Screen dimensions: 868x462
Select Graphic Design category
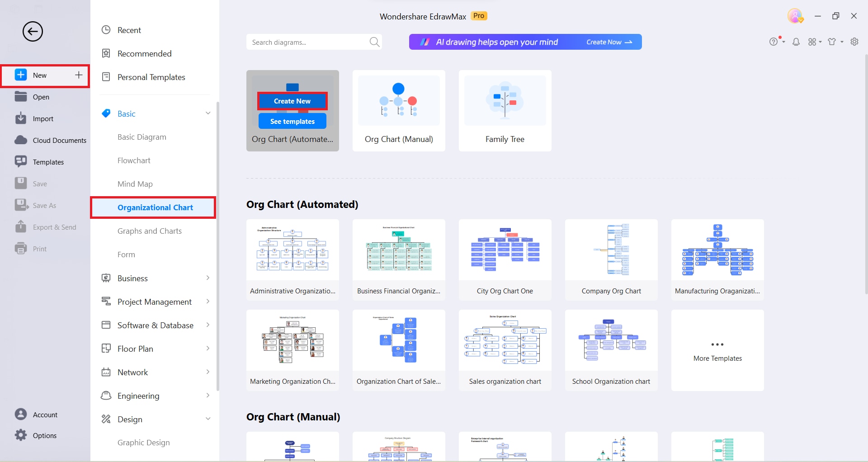144,443
